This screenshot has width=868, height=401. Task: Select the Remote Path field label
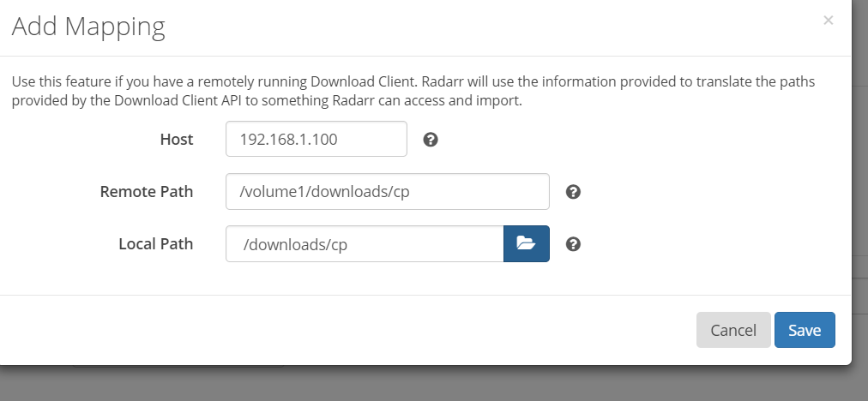click(x=147, y=191)
